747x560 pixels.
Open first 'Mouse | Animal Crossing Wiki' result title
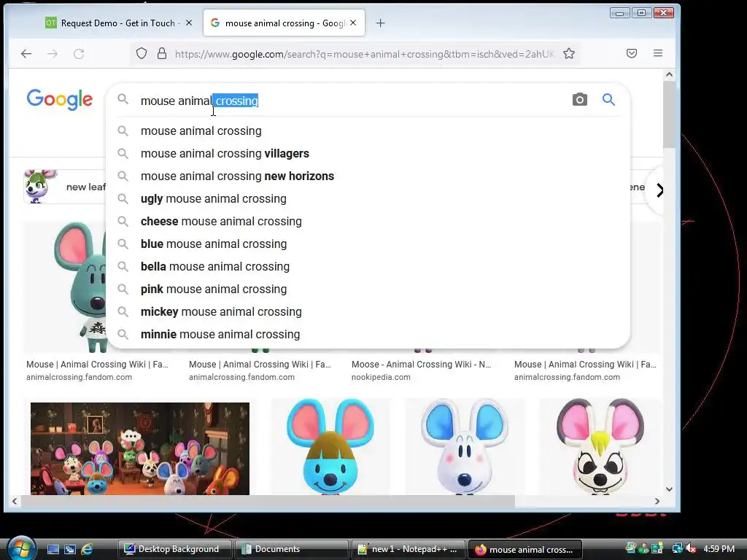point(97,365)
